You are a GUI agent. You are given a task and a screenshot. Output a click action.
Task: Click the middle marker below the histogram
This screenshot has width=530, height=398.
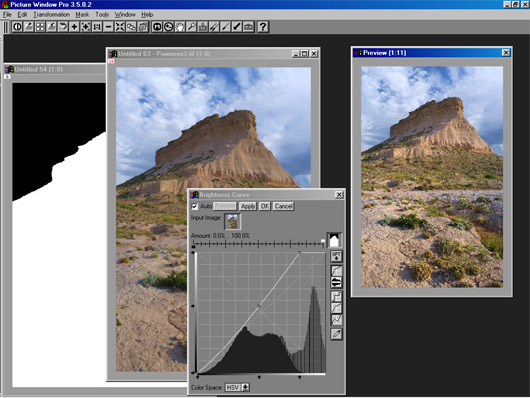[259, 377]
